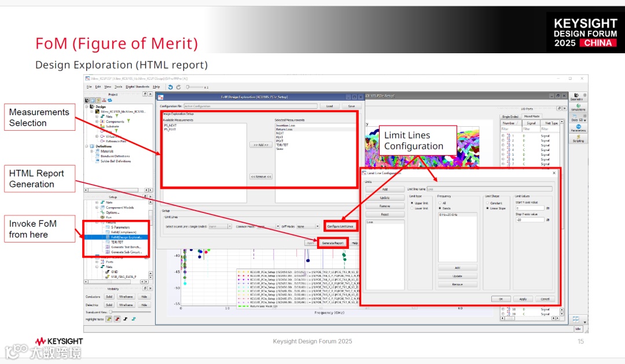The width and height of the screenshot is (625, 364).
Task: Click the float icon of the Project panel
Action: click(x=145, y=94)
